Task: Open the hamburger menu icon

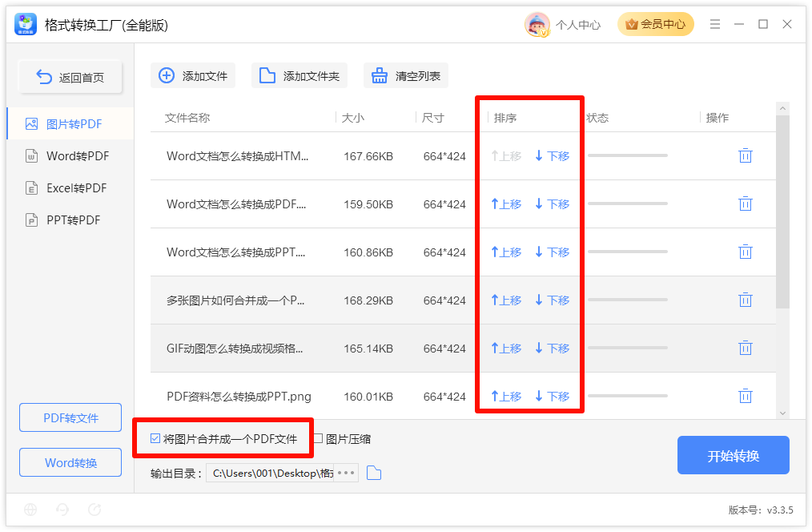Action: click(714, 24)
